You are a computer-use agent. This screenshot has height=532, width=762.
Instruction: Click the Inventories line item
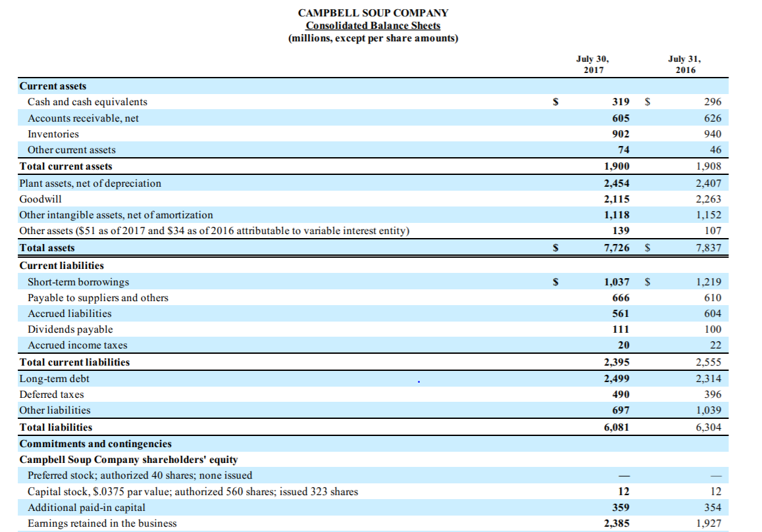[50, 134]
